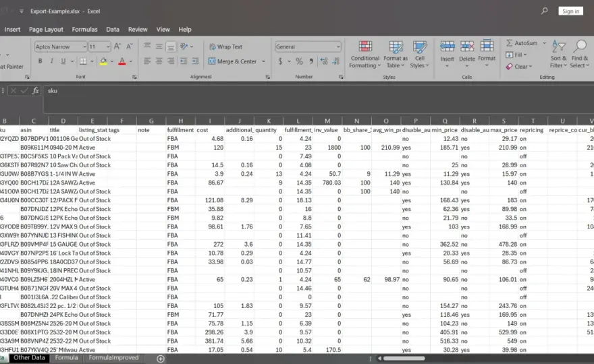Open the Aptos Narrow font dropdown
This screenshot has height=364, width=594.
tap(84, 47)
